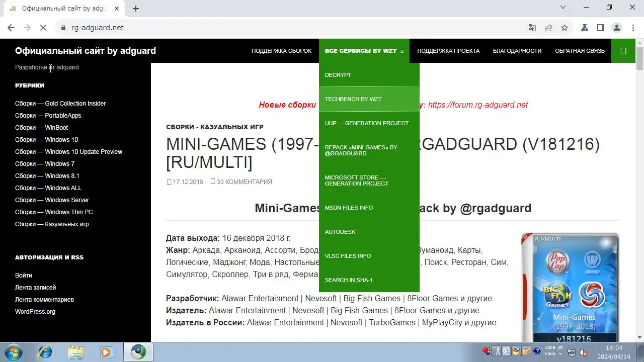This screenshot has height=362, width=644.
Task: Select TechBench by WZT
Action: coord(369,99)
